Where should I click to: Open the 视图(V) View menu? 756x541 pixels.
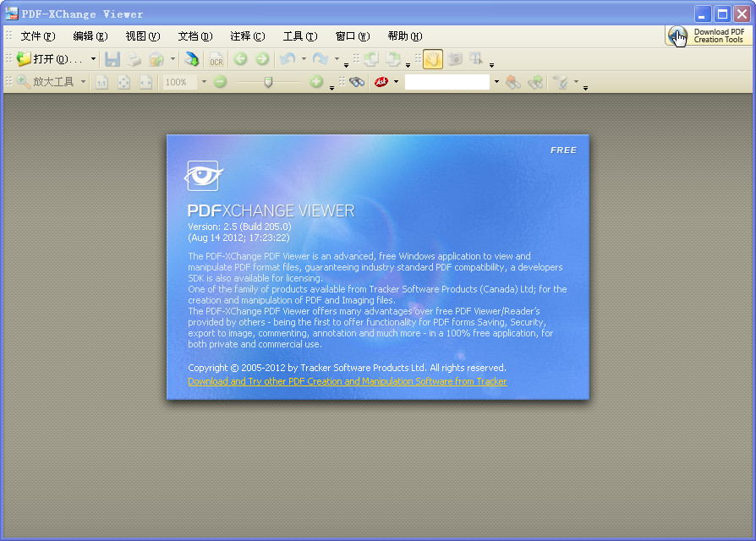click(143, 36)
